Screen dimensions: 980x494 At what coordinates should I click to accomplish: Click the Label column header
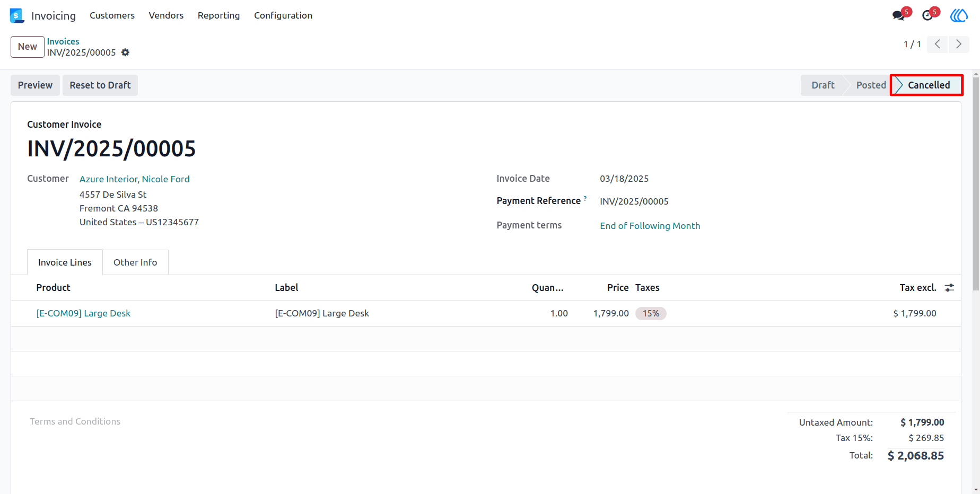[286, 287]
